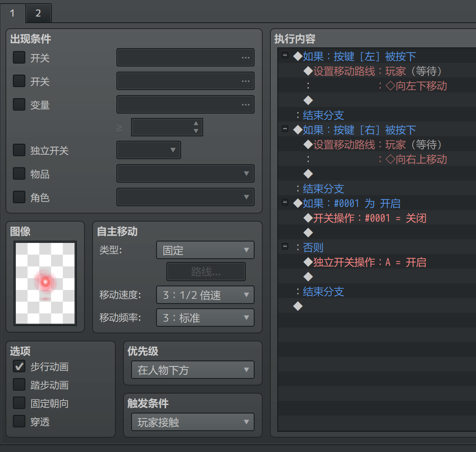Select 如果：按键 [右] 被按下 line
Viewport: 476px width, 452px height.
pyautogui.click(x=377, y=129)
